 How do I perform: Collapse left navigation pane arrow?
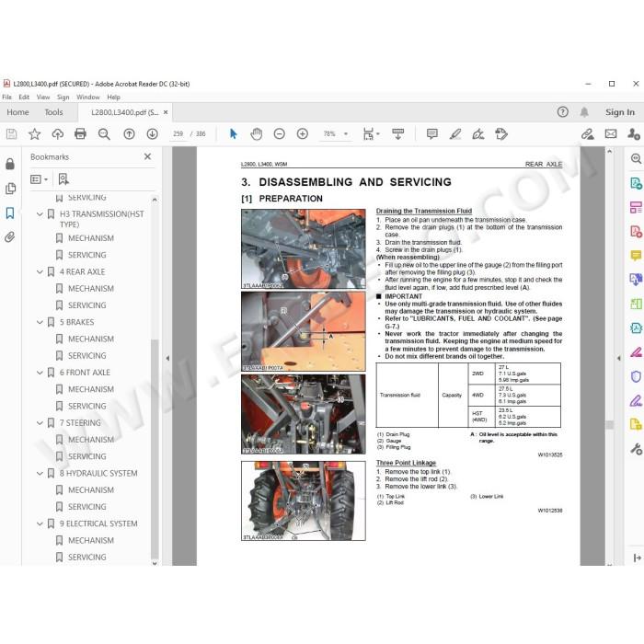coord(167,358)
